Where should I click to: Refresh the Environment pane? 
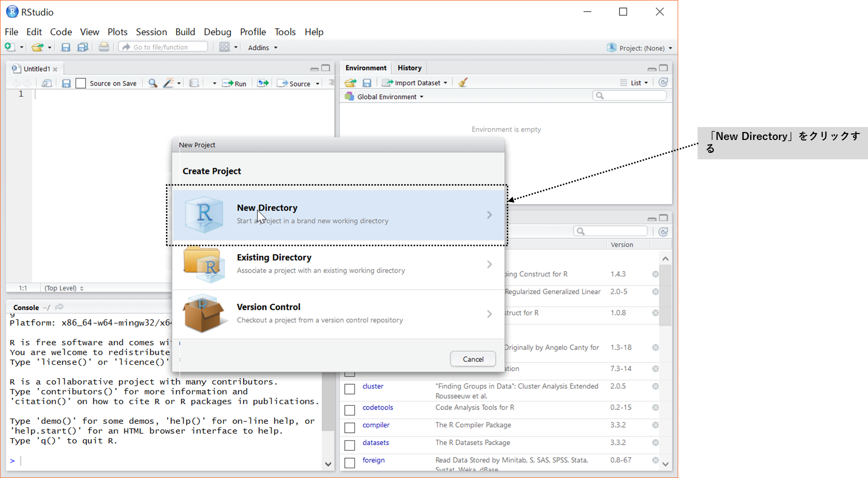(663, 82)
